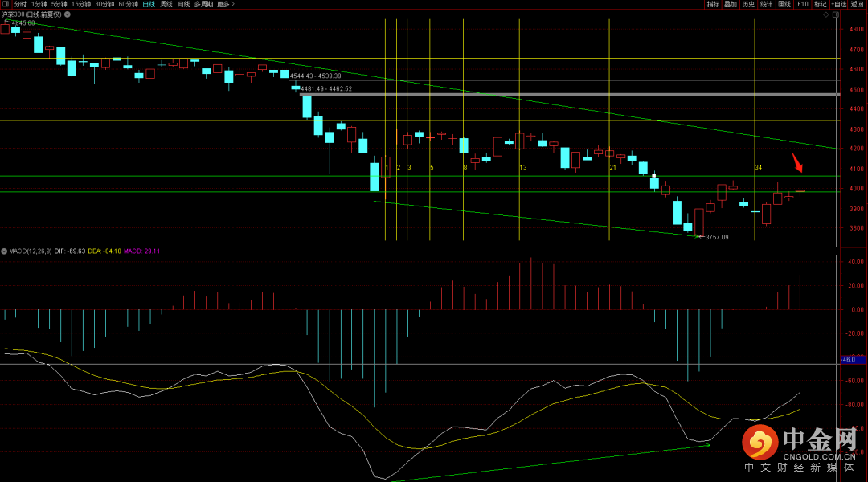The width and height of the screenshot is (868, 482).
Task: Expand the 更多 more periods menu
Action: coord(226,4)
